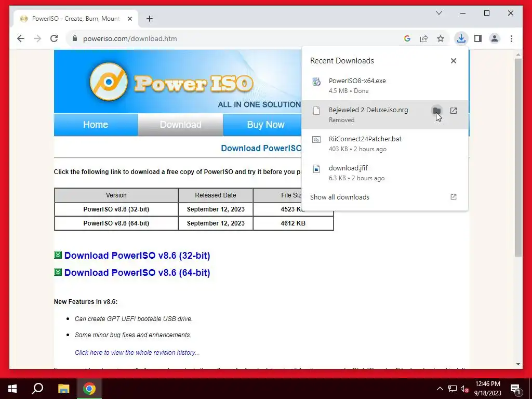Click the PowerISO v8.6 (32-bit) table cell

pos(116,209)
